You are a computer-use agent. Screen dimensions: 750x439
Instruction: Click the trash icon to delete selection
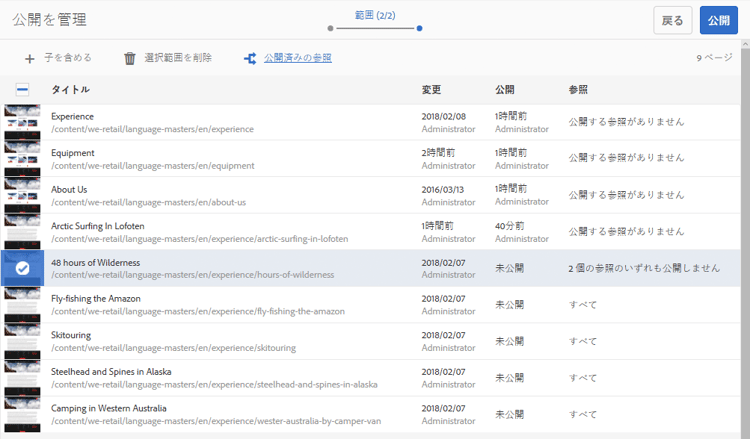(130, 58)
